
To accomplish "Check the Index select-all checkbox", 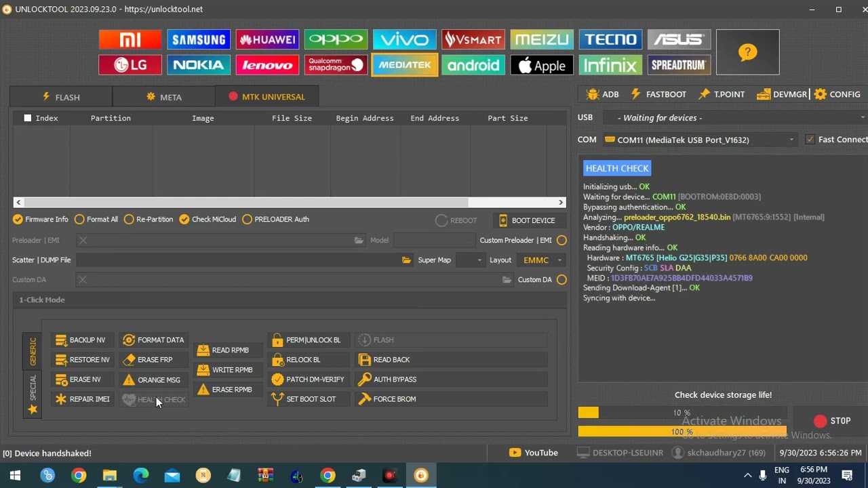I will (x=28, y=118).
